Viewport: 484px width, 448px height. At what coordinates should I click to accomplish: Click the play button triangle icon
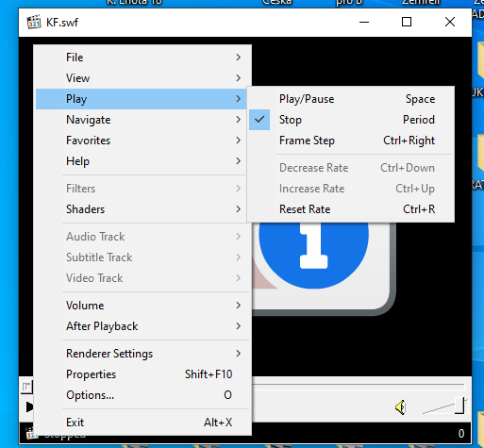[x=29, y=407]
